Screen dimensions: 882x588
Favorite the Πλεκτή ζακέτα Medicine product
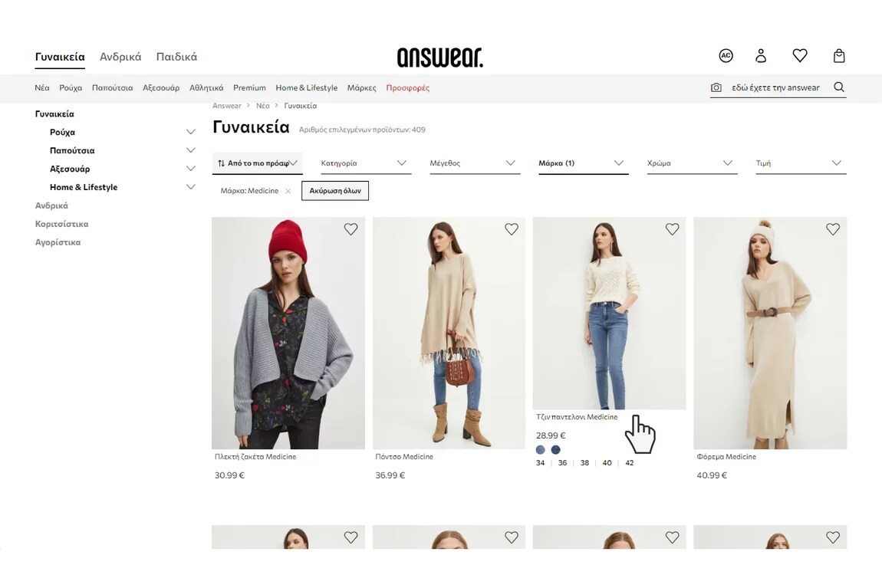point(350,229)
